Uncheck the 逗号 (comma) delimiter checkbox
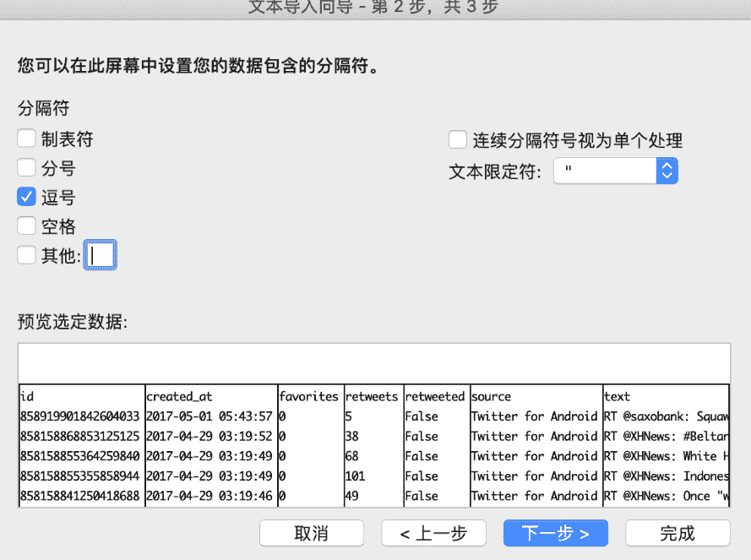Image resolution: width=751 pixels, height=560 pixels. pos(27,197)
